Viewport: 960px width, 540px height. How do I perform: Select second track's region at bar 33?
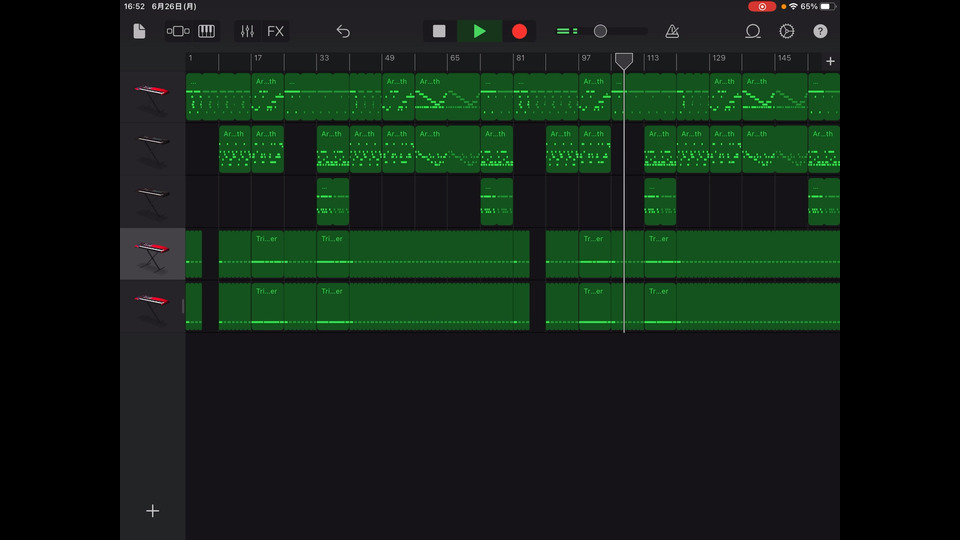point(333,149)
